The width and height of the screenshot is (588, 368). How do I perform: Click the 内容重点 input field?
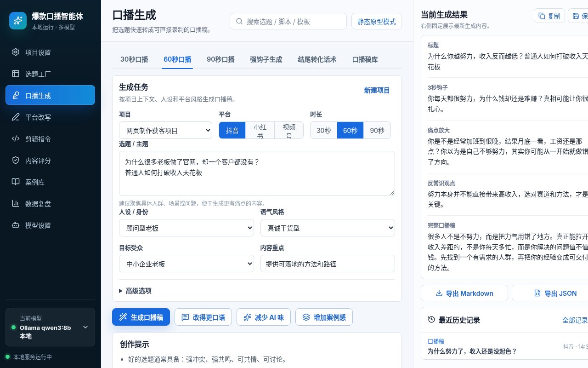[328, 264]
